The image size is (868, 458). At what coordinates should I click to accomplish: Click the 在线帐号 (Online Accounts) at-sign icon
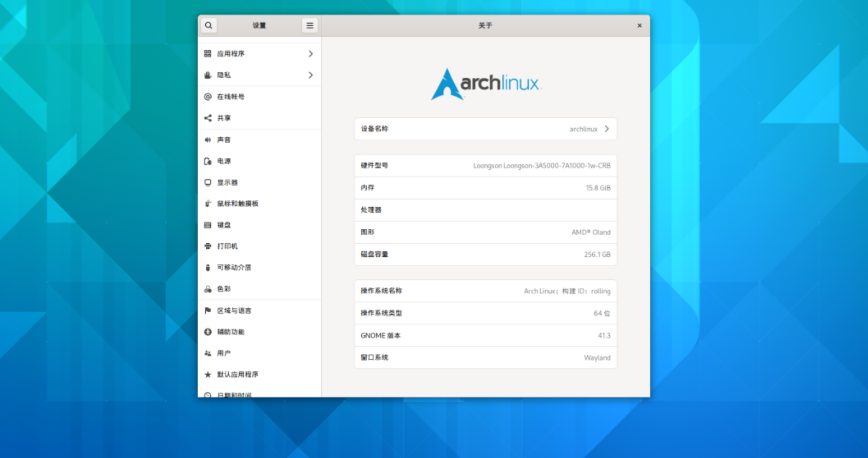click(208, 97)
